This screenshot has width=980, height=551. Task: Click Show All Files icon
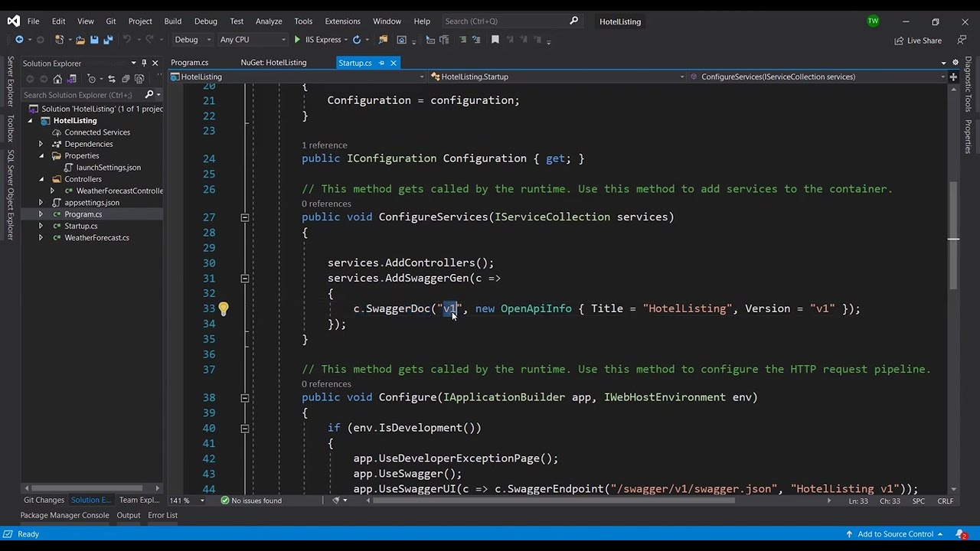pos(139,79)
